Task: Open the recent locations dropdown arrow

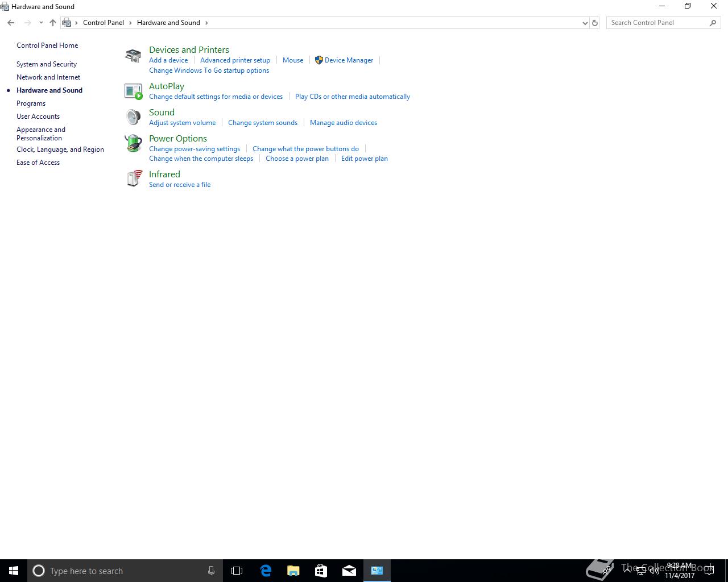Action: click(41, 23)
